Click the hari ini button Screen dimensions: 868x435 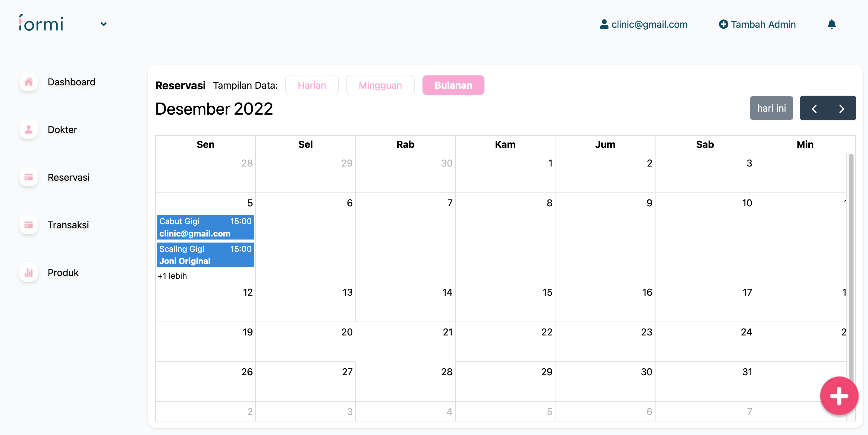pos(771,108)
